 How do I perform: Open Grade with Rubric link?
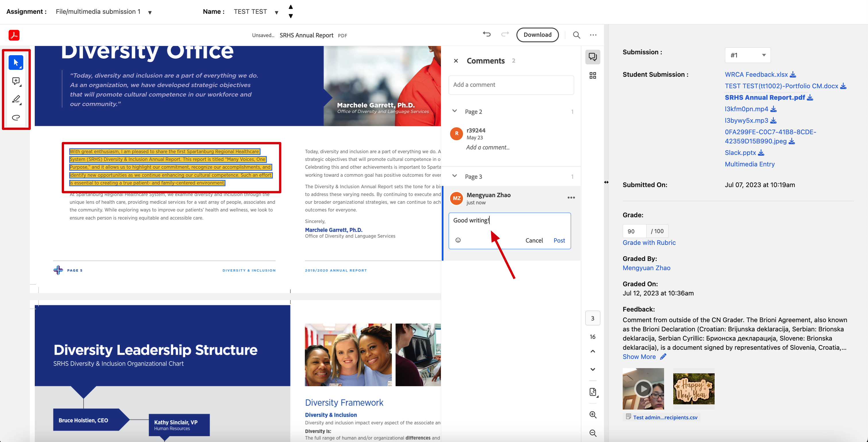(649, 242)
